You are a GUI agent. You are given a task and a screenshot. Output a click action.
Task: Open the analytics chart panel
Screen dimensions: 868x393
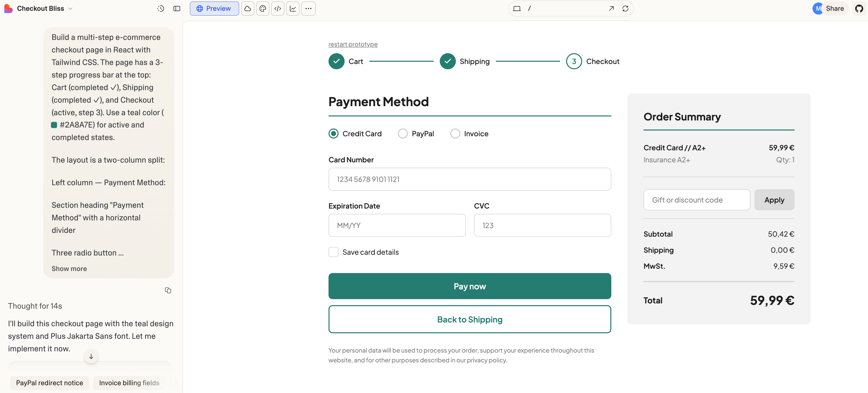pyautogui.click(x=293, y=9)
